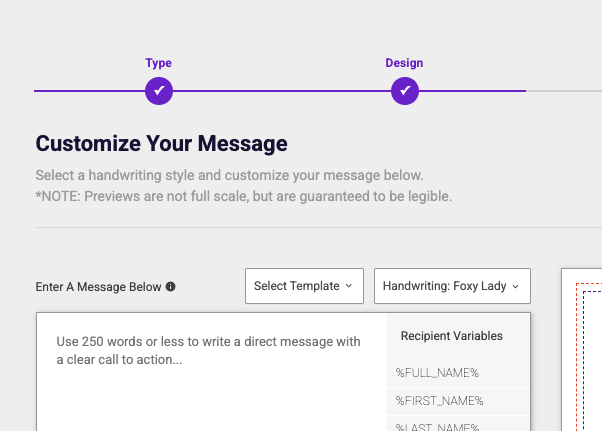Click the unfinished gray progress segment after Design

coord(564,91)
